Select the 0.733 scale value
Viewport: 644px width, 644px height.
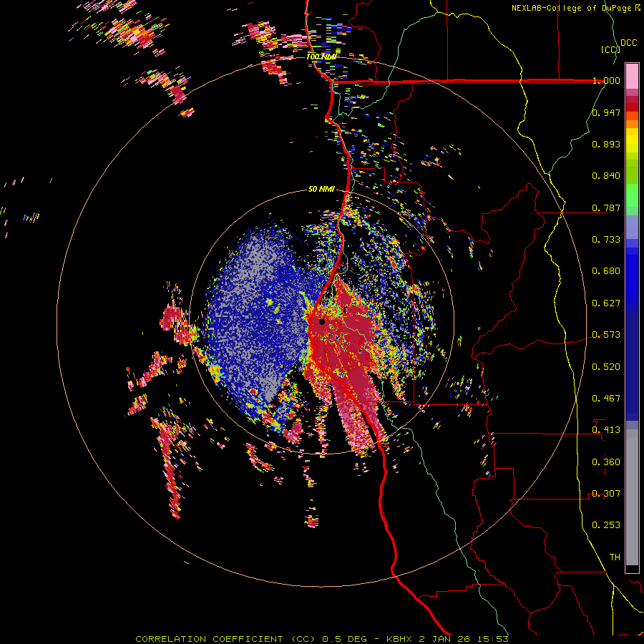tap(606, 240)
